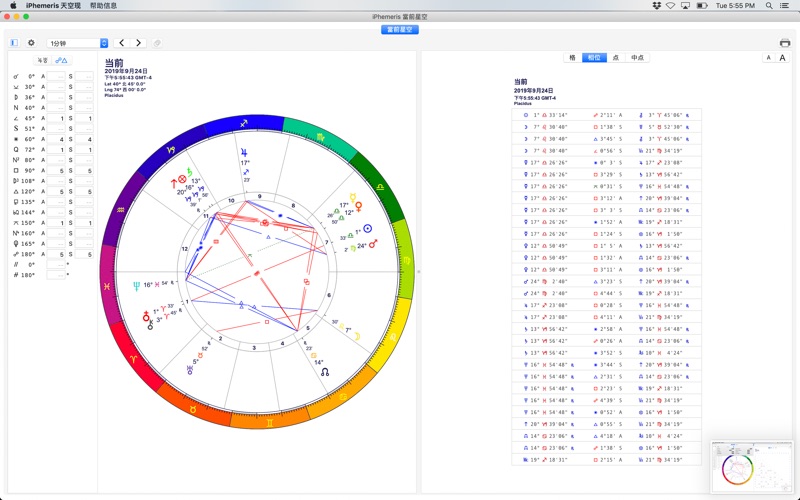
Task: Step forward with the right arrow
Action: [139, 43]
